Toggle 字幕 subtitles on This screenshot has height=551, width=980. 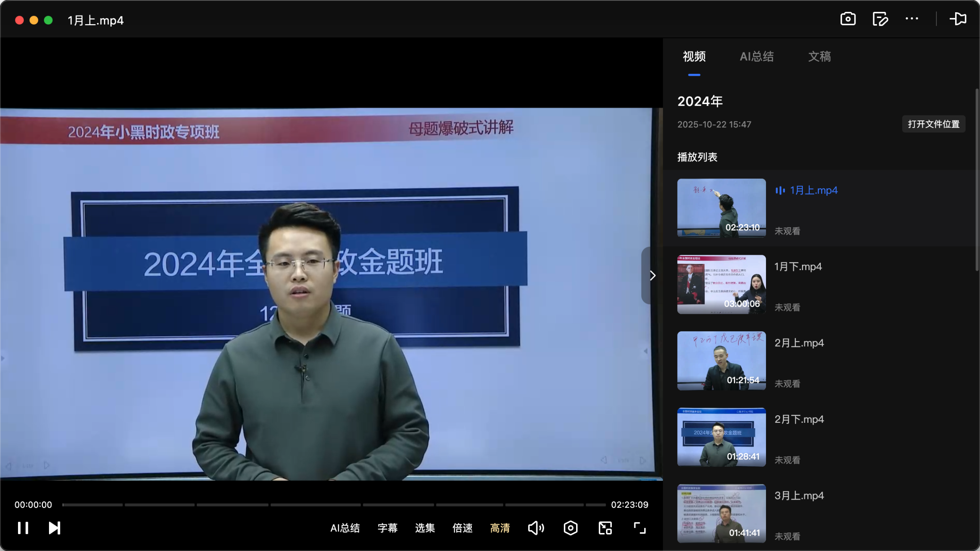click(387, 528)
